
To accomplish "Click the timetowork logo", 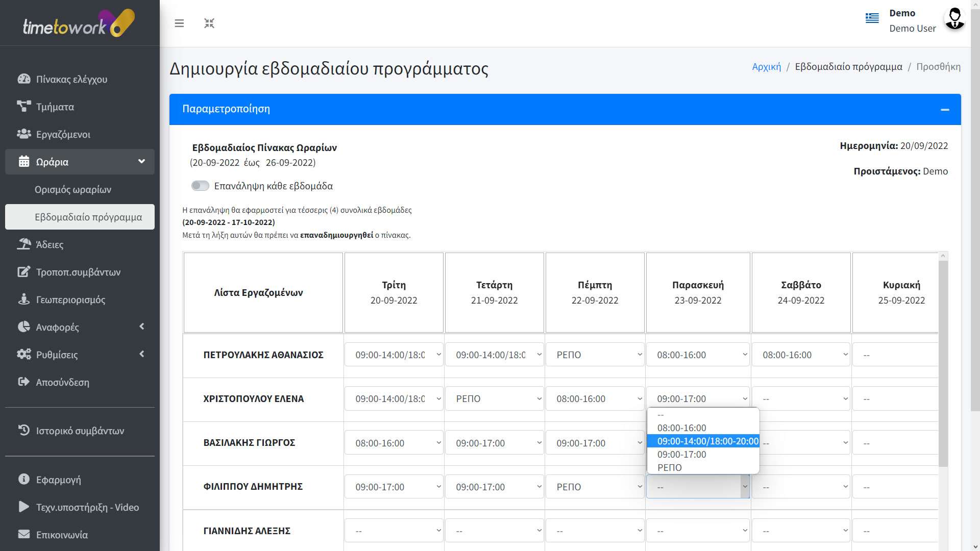I will (77, 22).
